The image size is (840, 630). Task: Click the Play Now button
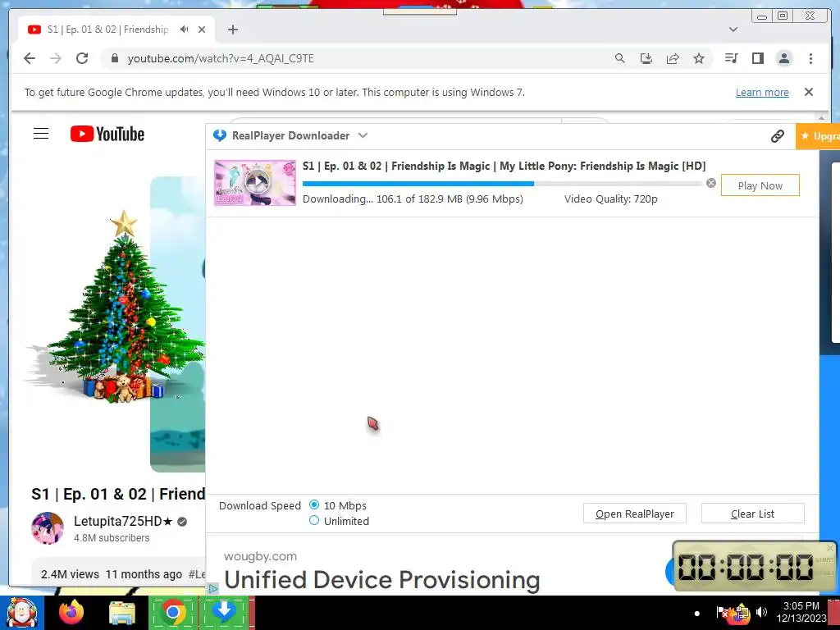pyautogui.click(x=760, y=185)
